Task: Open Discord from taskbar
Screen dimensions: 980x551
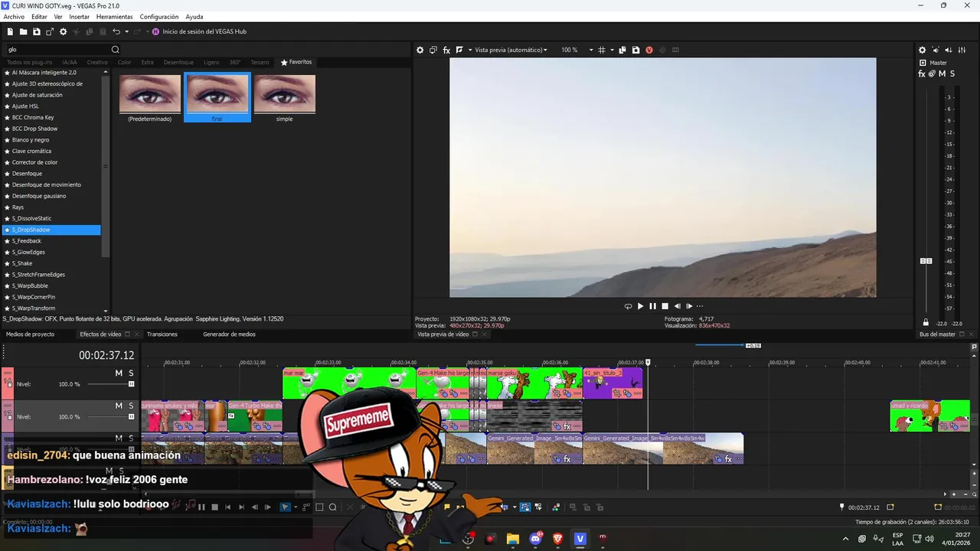Action: tap(535, 539)
